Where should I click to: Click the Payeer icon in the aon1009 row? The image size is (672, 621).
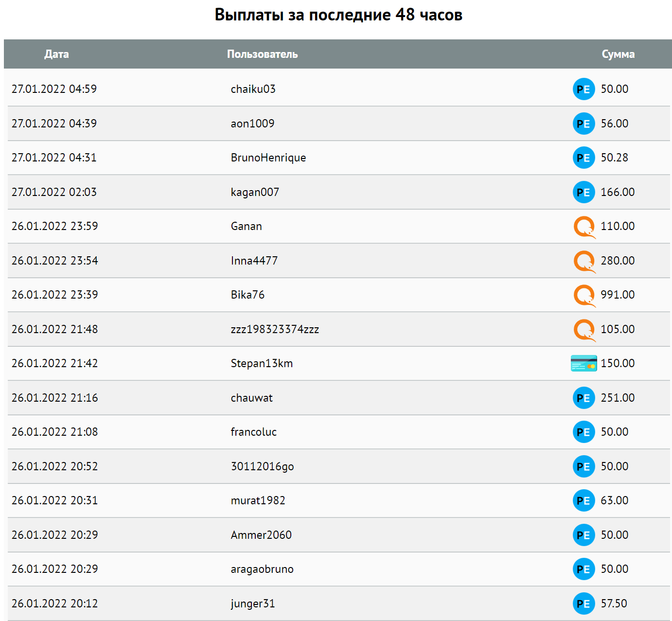(x=584, y=124)
